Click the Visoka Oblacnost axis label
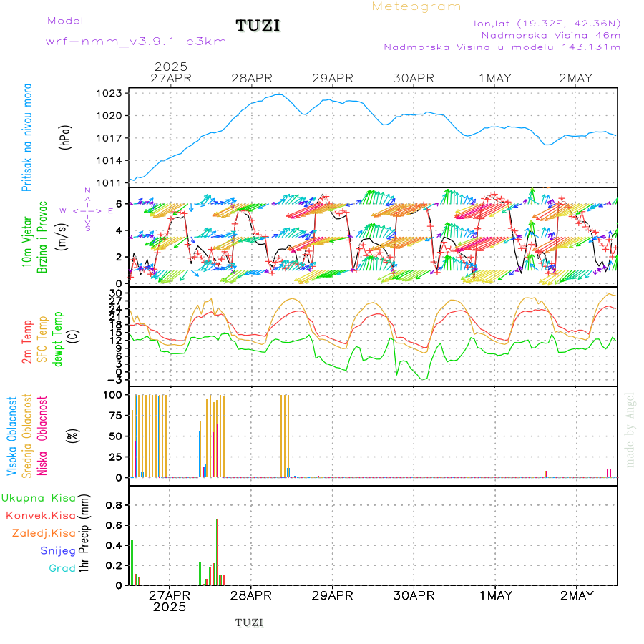This screenshot has width=644, height=644. (x=12, y=435)
